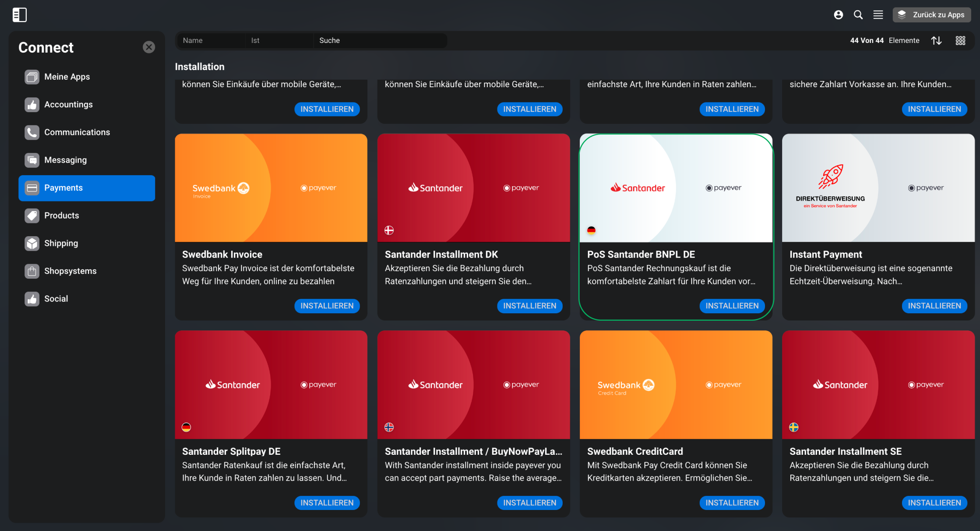Click the Products tag icon
The image size is (980, 531).
(32, 216)
